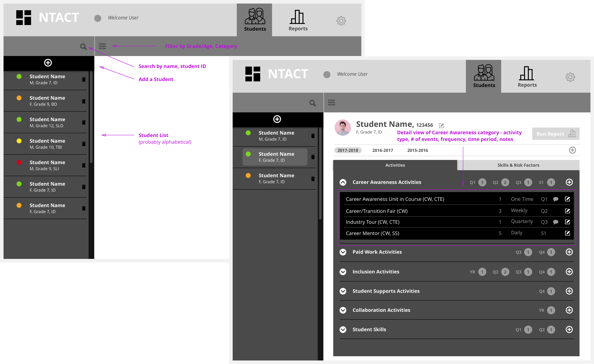This screenshot has width=594, height=364.
Task: Expand the Inclusion Activities section
Action: click(x=343, y=272)
